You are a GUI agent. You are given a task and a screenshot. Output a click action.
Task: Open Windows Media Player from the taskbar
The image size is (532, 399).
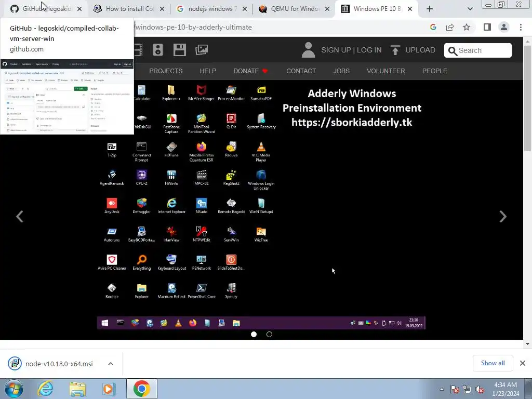[x=109, y=389]
